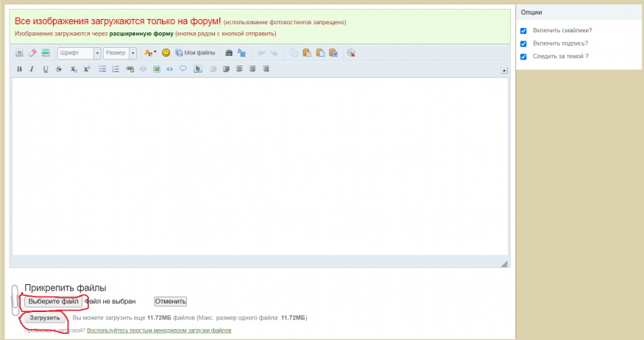Insert a quote block
This screenshot has height=340, width=644.
coord(183,69)
